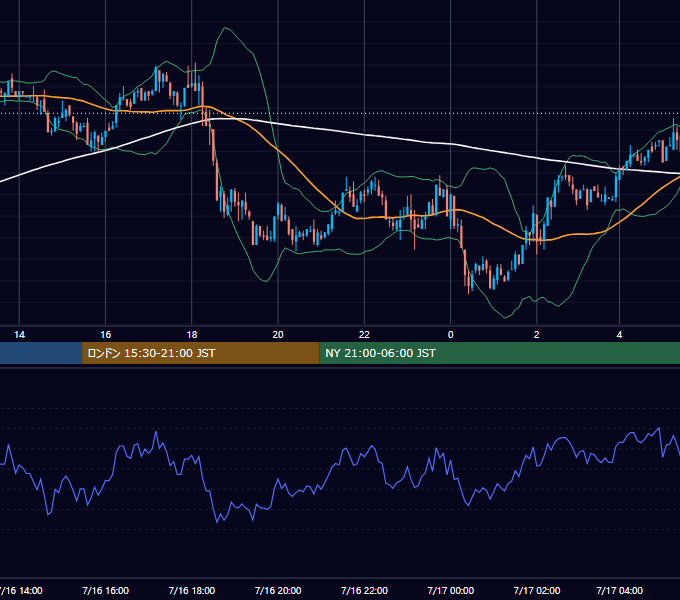Click hour label 20 on price chart axis

coord(278,335)
